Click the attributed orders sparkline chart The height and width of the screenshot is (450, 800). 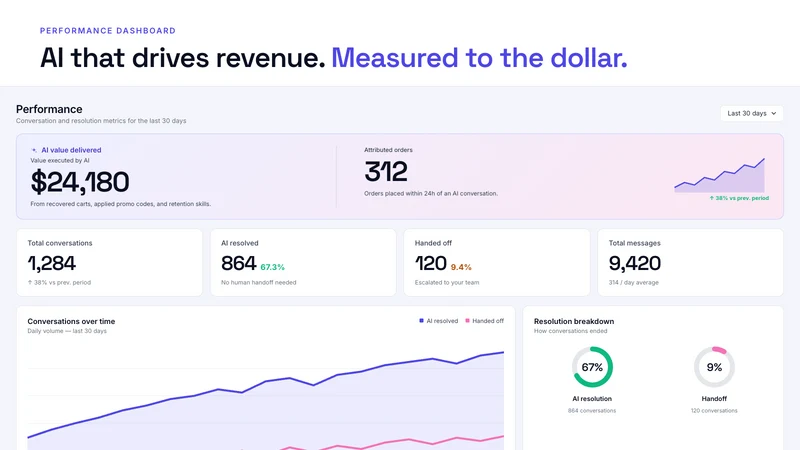click(x=719, y=175)
